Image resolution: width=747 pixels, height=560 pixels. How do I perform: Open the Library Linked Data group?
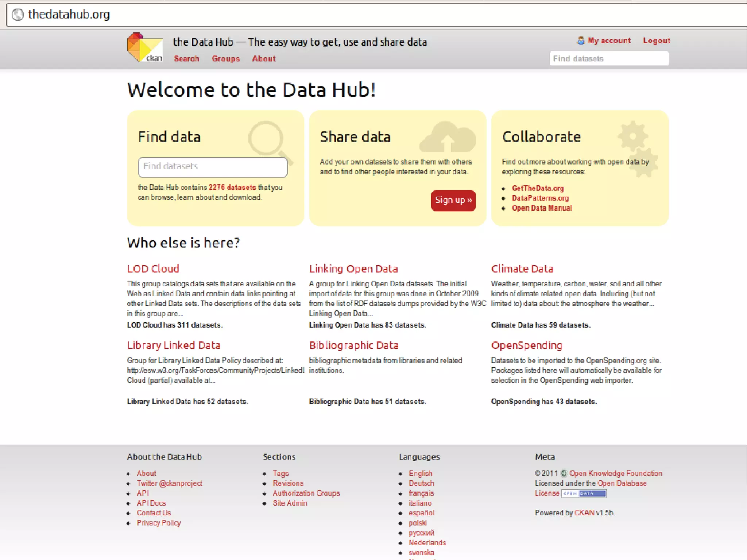(174, 345)
